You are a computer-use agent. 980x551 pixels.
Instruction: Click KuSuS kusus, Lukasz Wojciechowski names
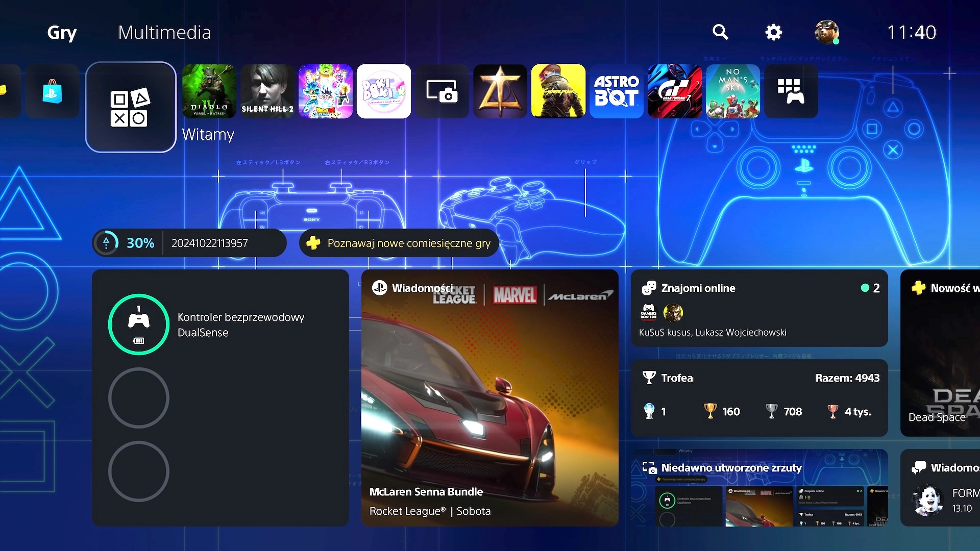[x=713, y=333]
